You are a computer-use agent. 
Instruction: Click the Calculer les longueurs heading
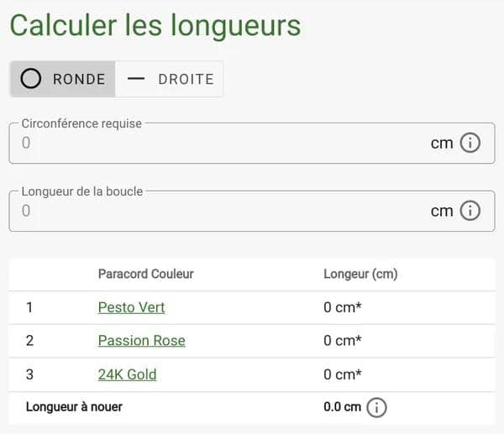tap(155, 25)
